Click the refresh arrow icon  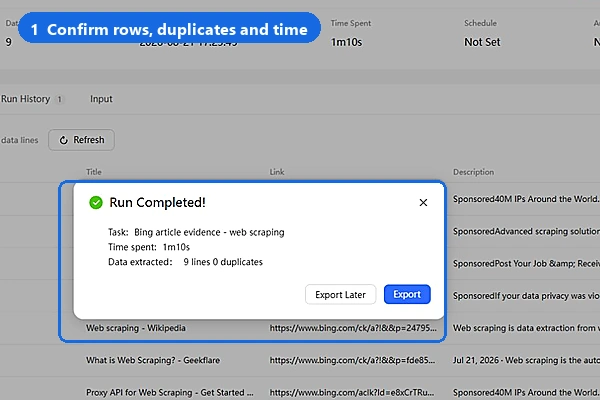tap(64, 140)
